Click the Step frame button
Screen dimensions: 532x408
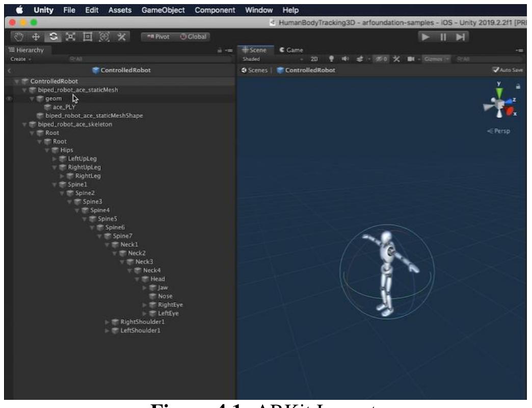461,37
